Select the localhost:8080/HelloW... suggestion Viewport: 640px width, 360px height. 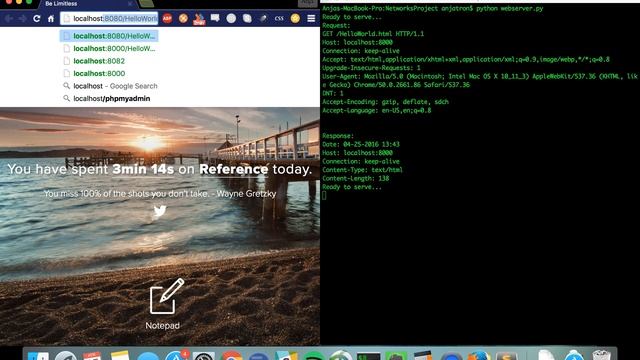(109, 36)
